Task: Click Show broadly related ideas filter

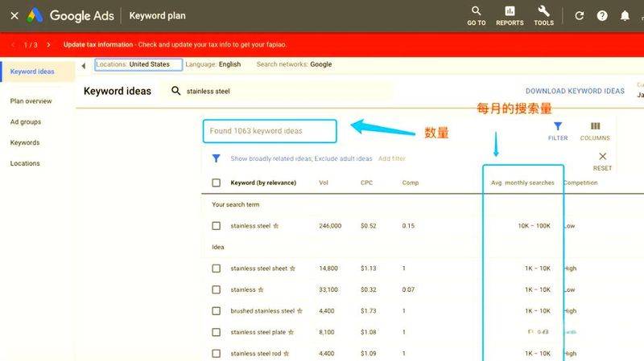Action: coord(301,158)
